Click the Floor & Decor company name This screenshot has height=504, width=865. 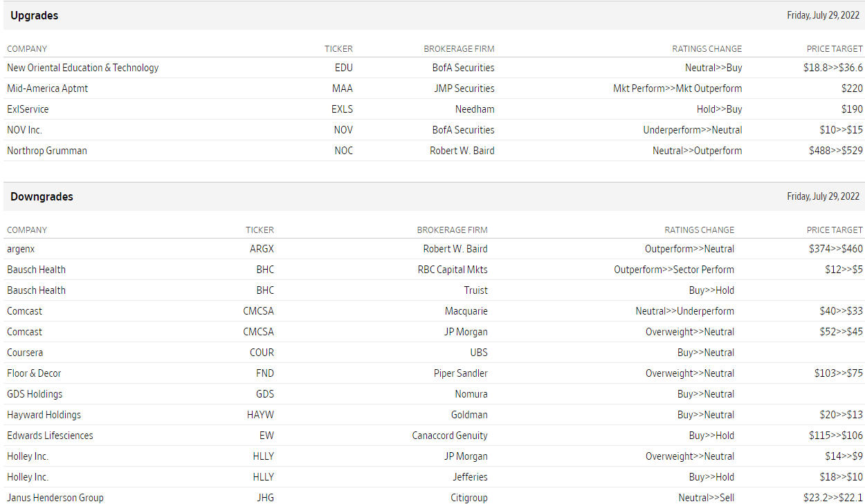click(34, 373)
